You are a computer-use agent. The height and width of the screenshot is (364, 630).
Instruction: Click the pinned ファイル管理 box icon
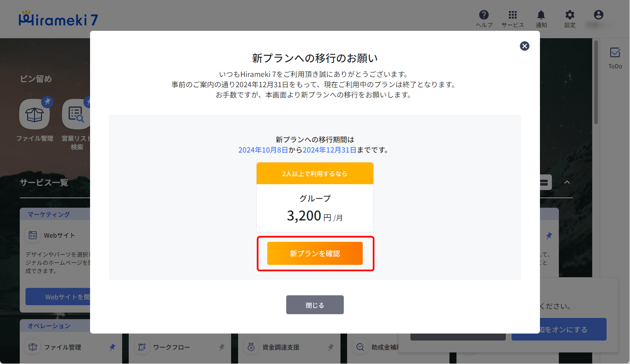[x=35, y=114]
